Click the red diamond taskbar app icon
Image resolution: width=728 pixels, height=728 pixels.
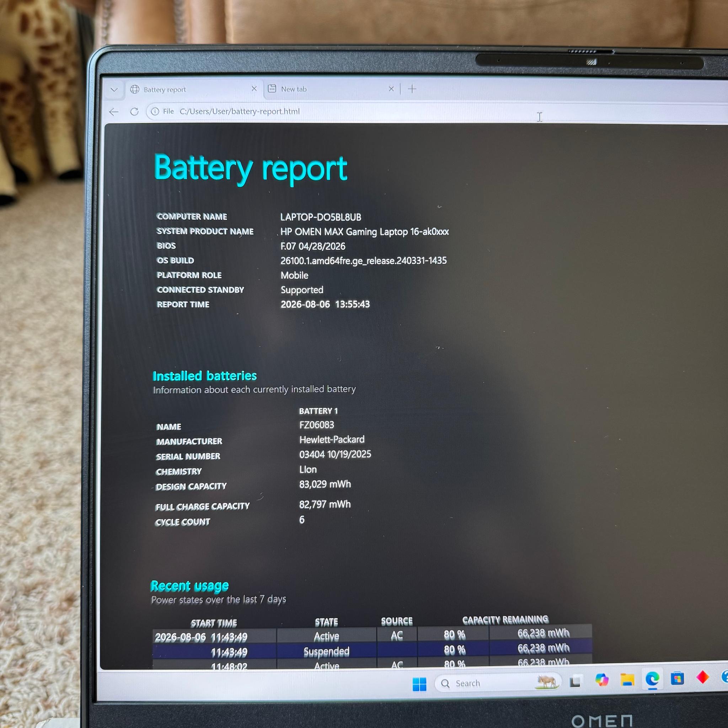tap(702, 677)
